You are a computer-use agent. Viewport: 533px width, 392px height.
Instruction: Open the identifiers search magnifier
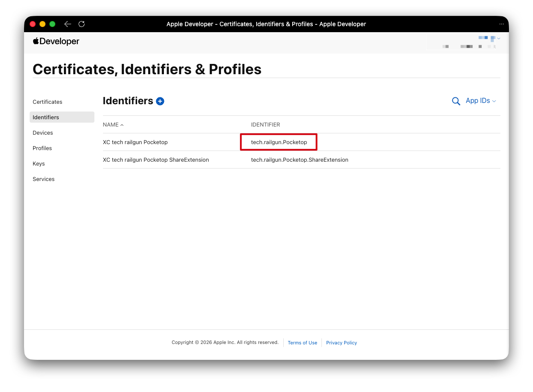tap(456, 101)
